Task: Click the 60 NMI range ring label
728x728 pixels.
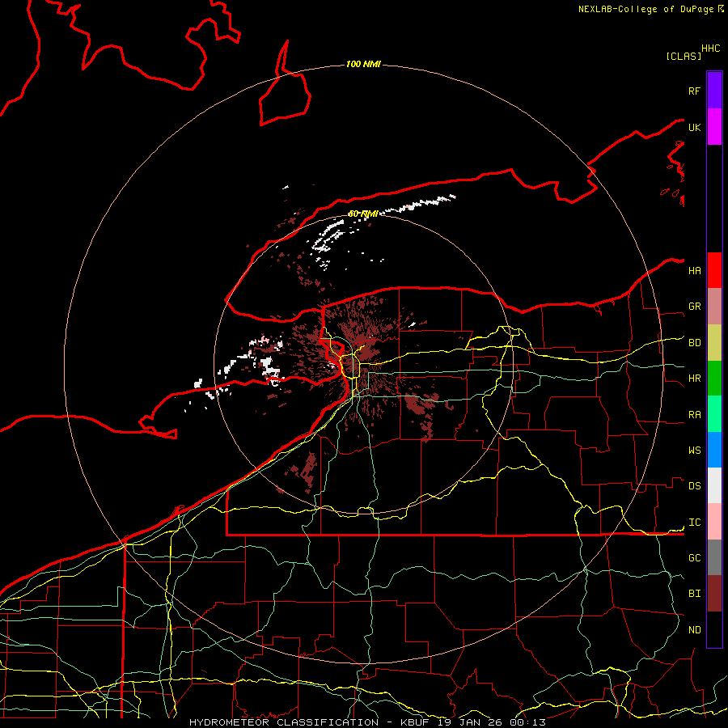Action: click(x=363, y=214)
